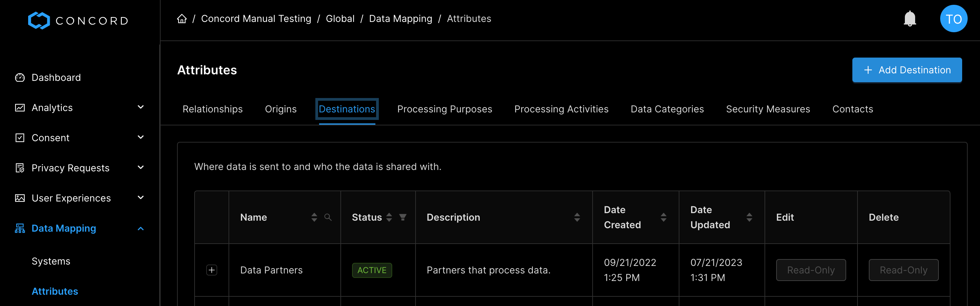This screenshot has width=980, height=306.
Task: Click the Add Destination button
Action: tap(907, 70)
